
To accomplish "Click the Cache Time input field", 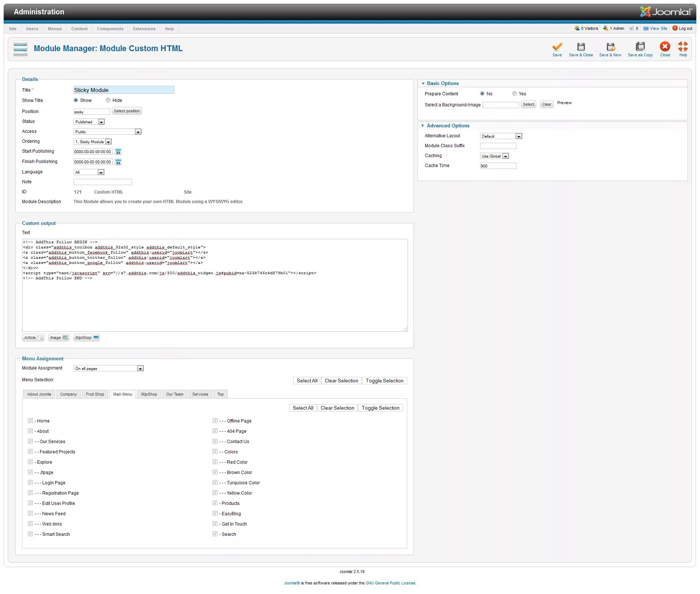I will tap(498, 166).
